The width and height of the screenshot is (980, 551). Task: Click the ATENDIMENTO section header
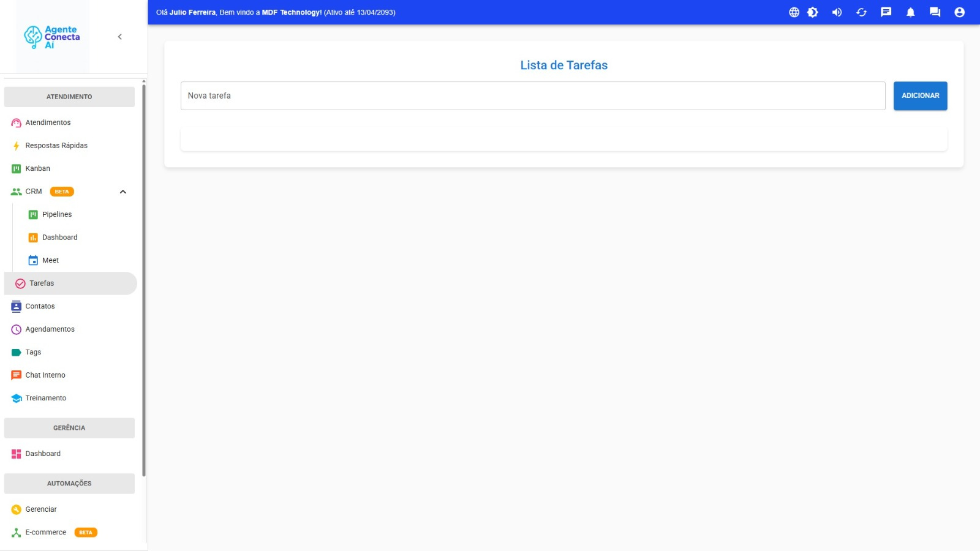(69, 97)
